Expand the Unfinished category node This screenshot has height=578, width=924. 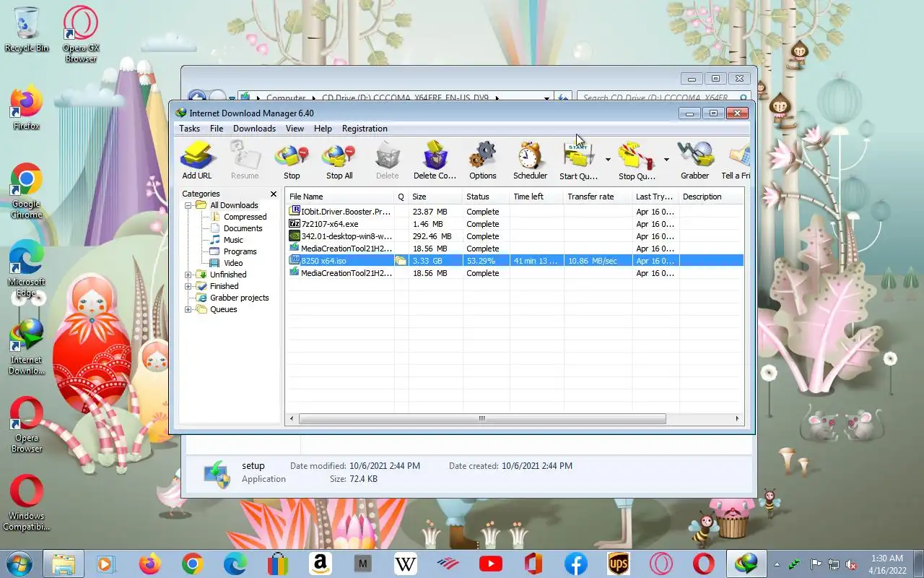tap(188, 275)
